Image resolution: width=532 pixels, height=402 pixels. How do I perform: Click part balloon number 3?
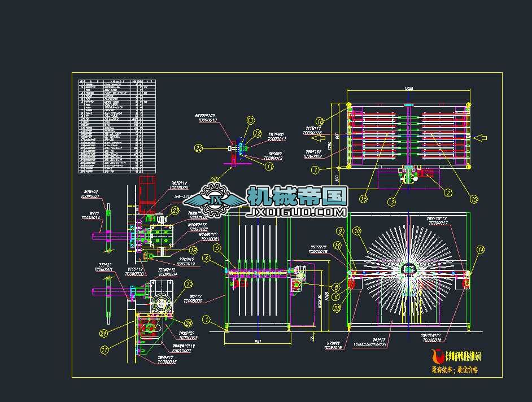point(392,202)
